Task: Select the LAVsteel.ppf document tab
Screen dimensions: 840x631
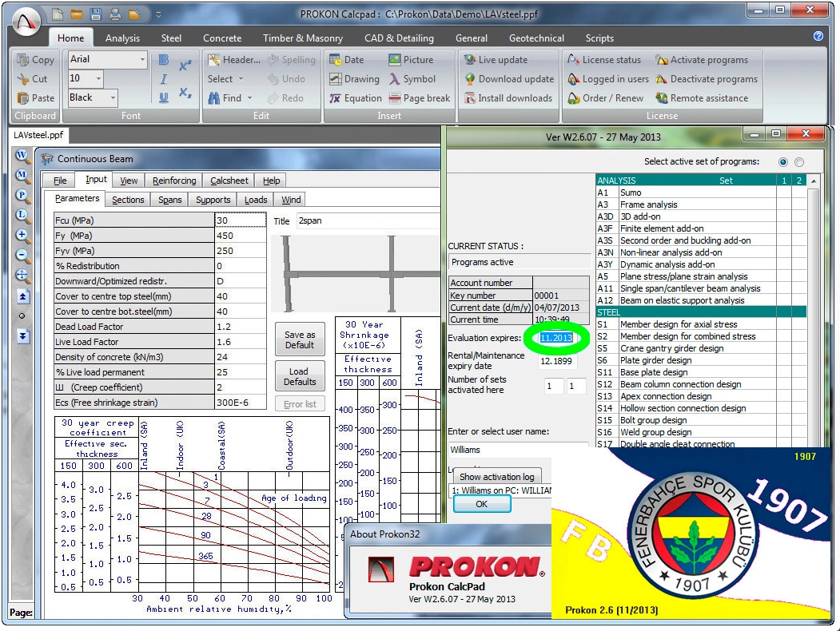Action: pyautogui.click(x=38, y=135)
